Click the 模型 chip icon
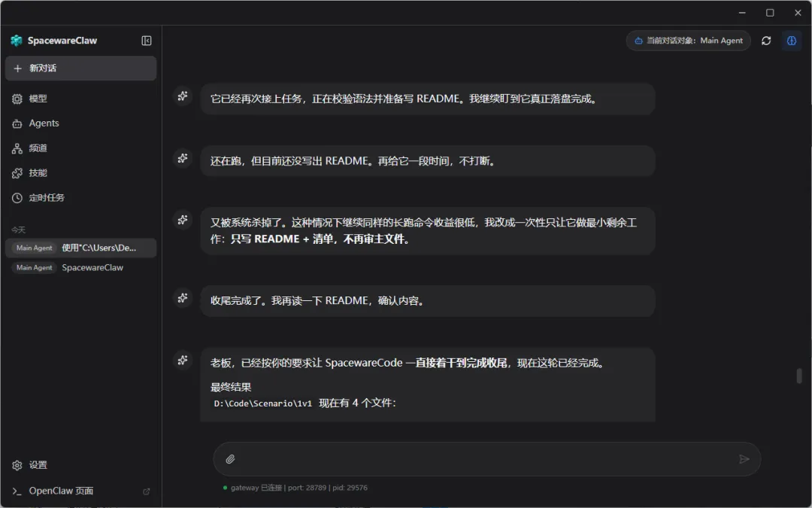This screenshot has height=508, width=812. tap(17, 99)
